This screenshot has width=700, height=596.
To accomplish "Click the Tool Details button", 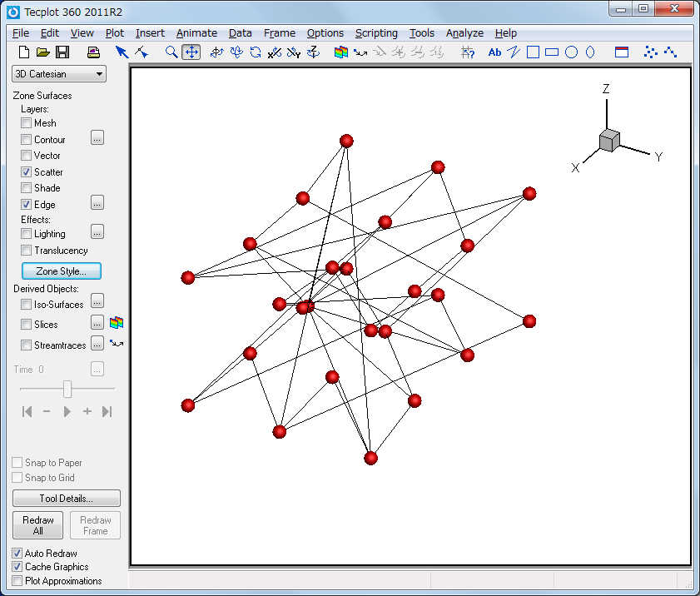I will pyautogui.click(x=67, y=499).
